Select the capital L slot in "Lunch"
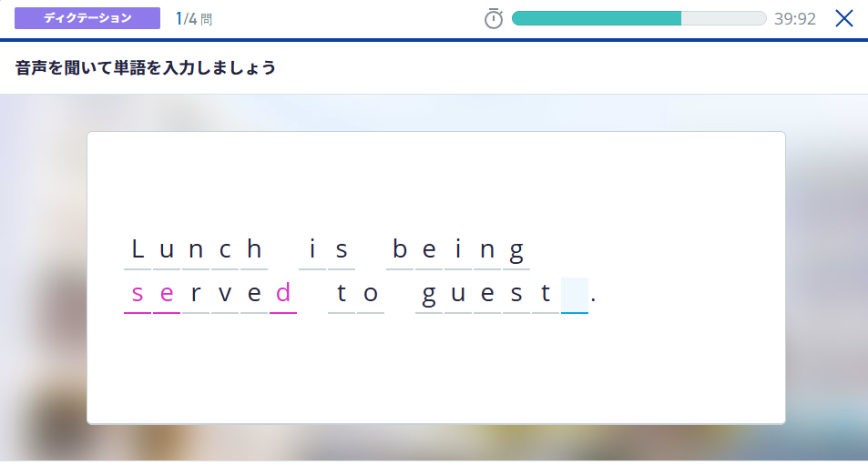Viewport: 868px width, 465px height. [x=138, y=250]
